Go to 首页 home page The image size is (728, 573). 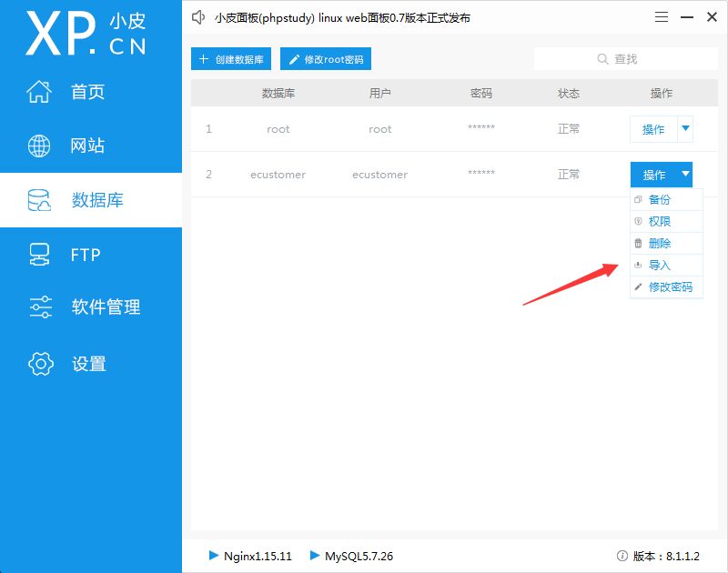click(x=91, y=91)
